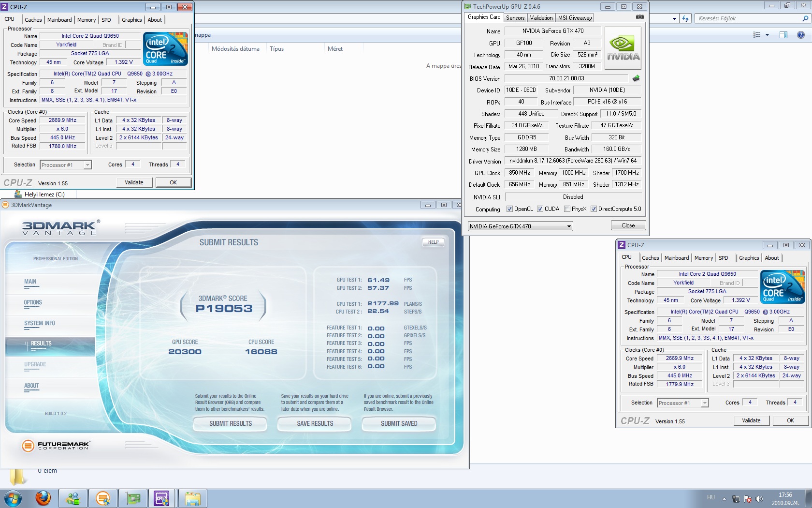
Task: Open Memory tab in bottom-right CPU-Z
Action: (x=704, y=258)
